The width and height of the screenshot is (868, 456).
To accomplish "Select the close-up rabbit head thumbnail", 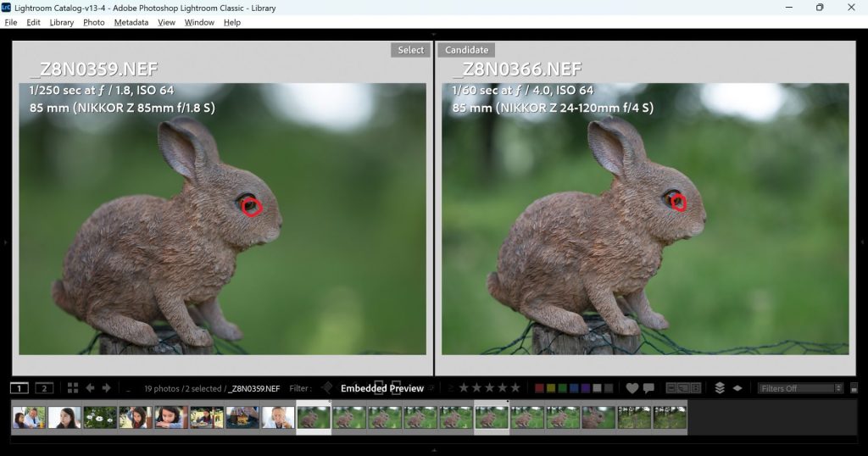I will pyautogui.click(x=598, y=417).
